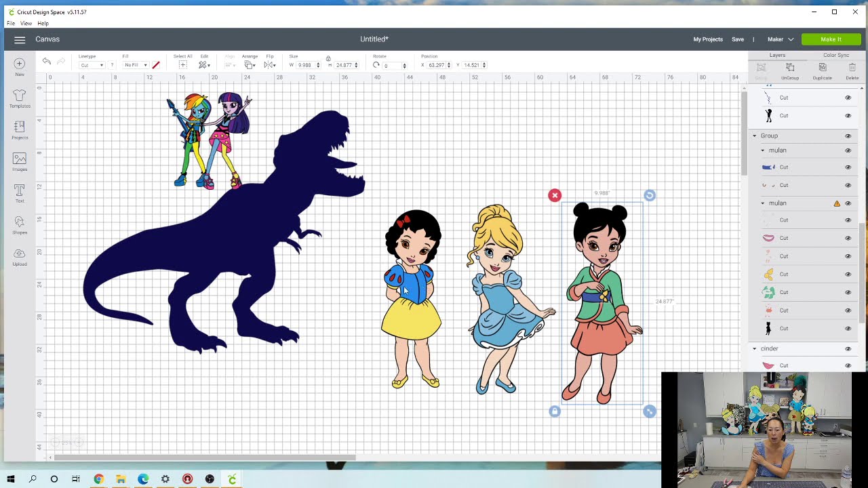Open the Templates panel
The image size is (868, 488).
click(x=20, y=98)
